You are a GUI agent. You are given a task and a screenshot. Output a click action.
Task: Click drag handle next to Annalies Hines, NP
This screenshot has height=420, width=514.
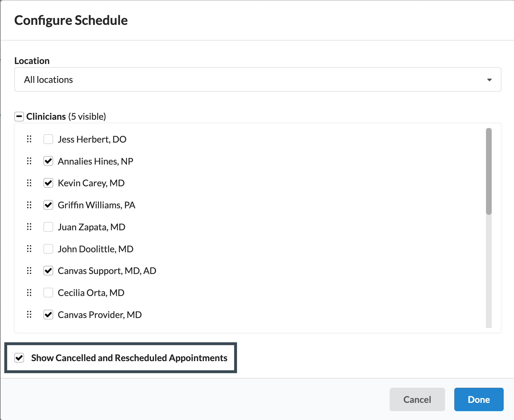(29, 161)
